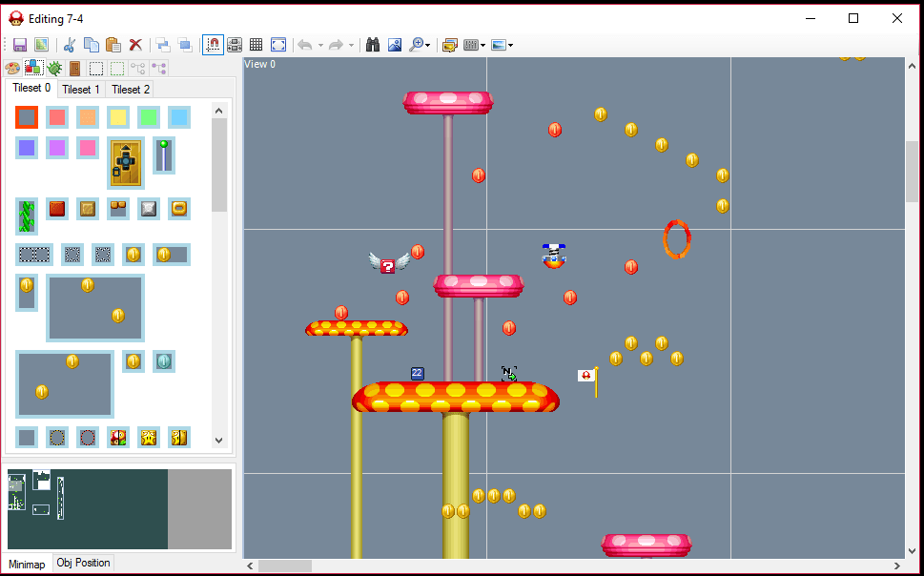Image resolution: width=924 pixels, height=576 pixels.
Task: Cut the selected objects
Action: (68, 44)
